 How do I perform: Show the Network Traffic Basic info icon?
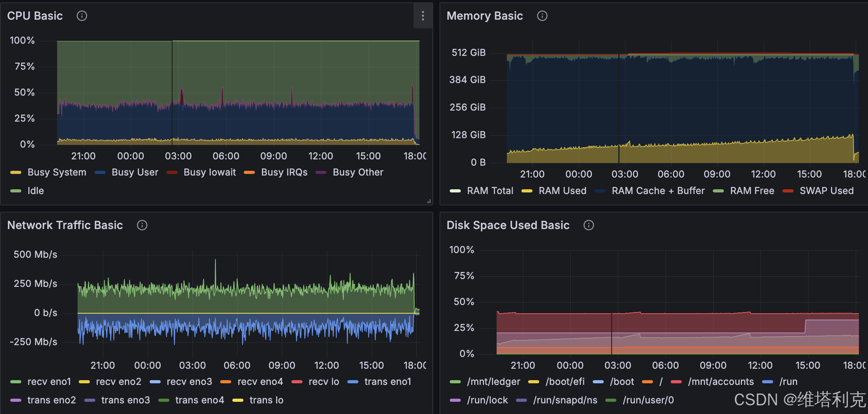pos(142,225)
